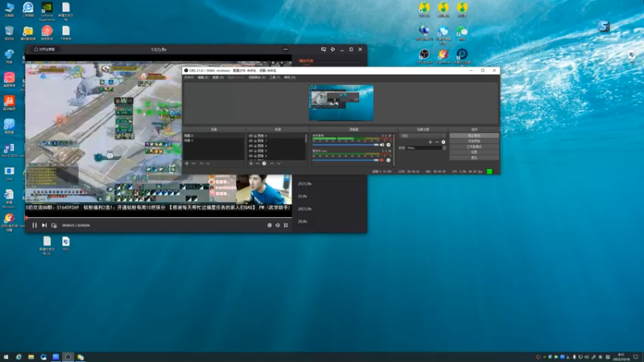Select 场景 3 in OBS scenes list
Viewport: 644px width, 362px height.
coord(213,140)
